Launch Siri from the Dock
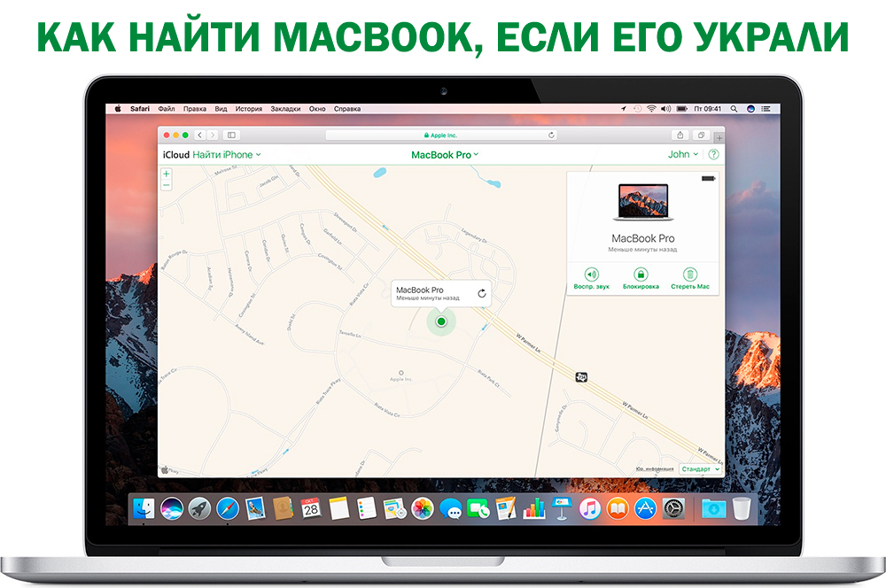This screenshot has width=886, height=588. pyautogui.click(x=171, y=508)
